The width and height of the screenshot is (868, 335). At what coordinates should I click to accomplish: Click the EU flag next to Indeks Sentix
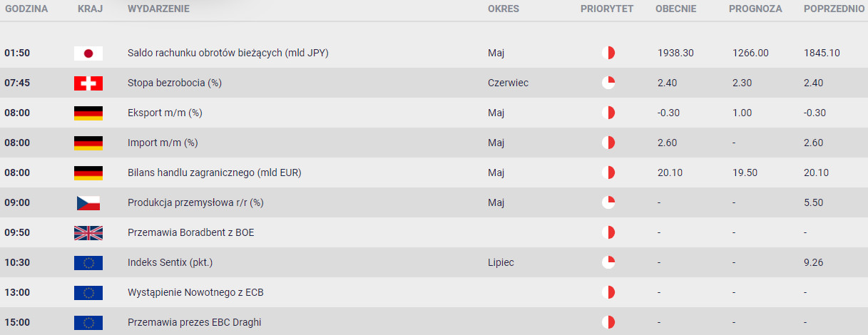coord(88,262)
